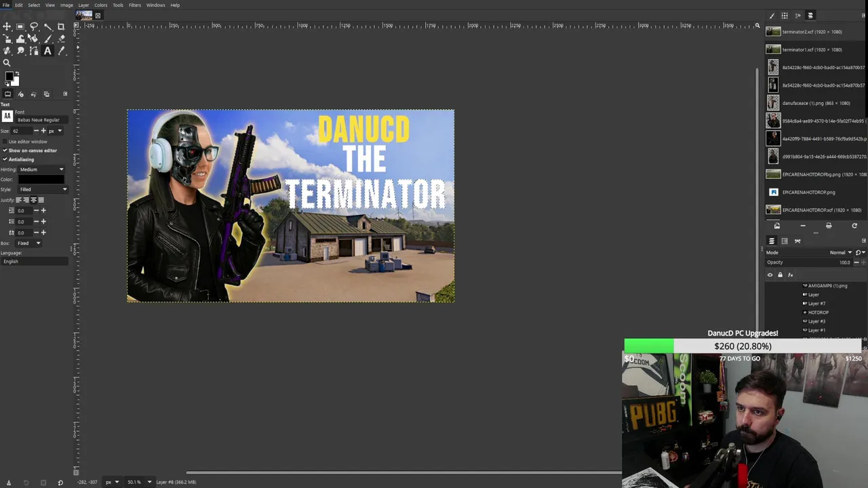Open the text Color swatch
This screenshot has width=868, height=488.
click(x=41, y=180)
